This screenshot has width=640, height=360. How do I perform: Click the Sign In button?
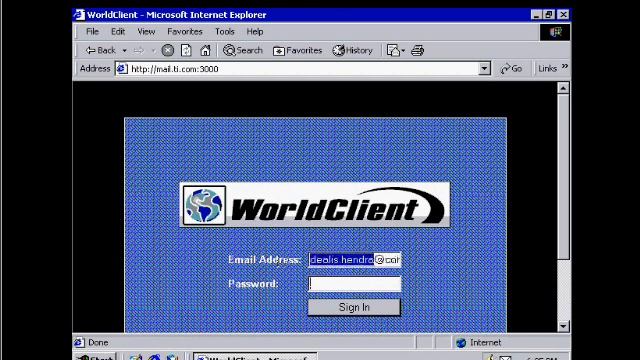click(354, 307)
